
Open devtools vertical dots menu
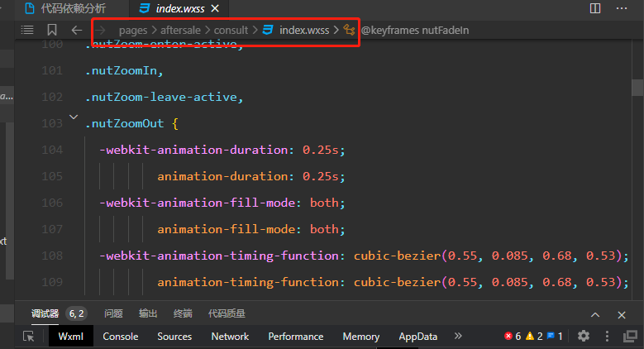(x=607, y=337)
